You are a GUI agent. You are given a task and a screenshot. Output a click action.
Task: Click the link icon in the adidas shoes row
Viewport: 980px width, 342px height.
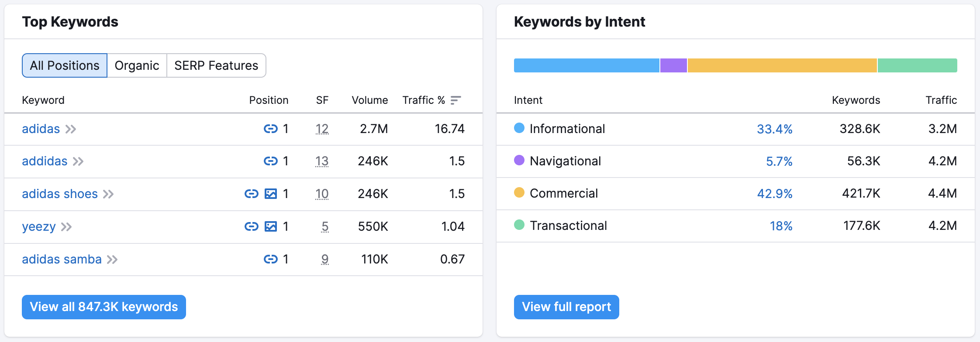(x=251, y=194)
